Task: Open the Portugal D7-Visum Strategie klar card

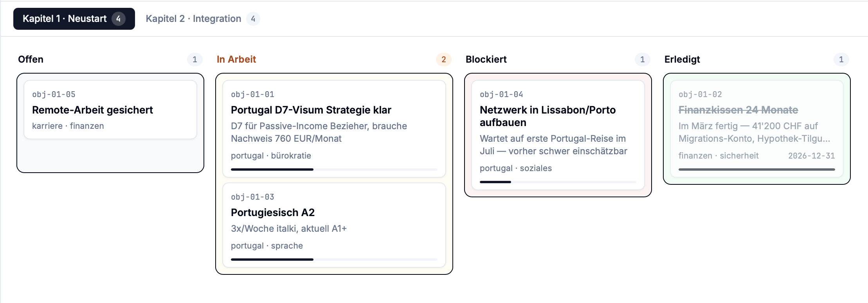Action: pos(334,125)
